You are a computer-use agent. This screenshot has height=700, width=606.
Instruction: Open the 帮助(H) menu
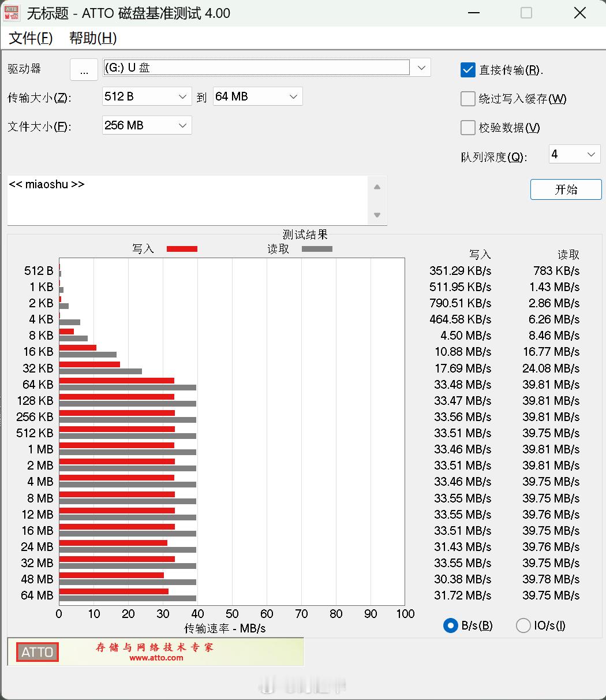[x=93, y=38]
